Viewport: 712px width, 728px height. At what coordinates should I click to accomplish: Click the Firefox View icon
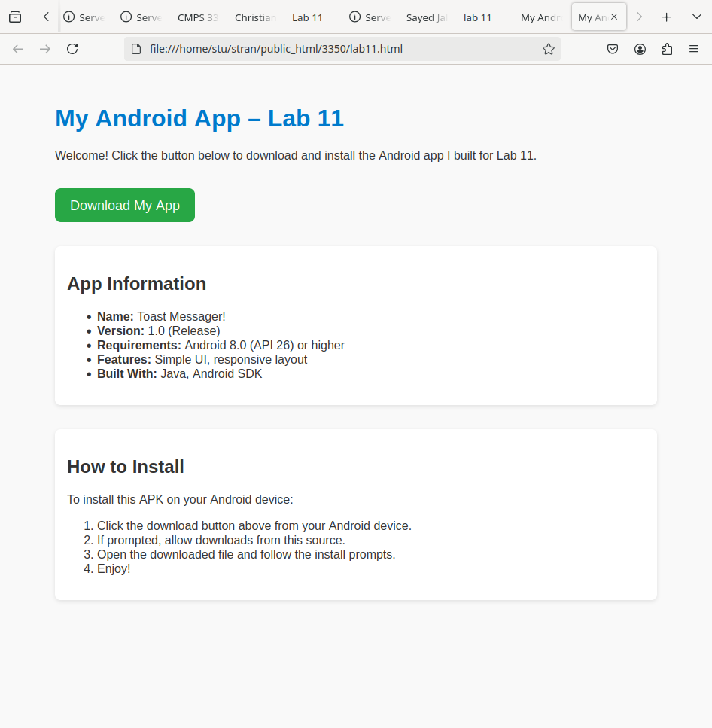click(x=15, y=17)
